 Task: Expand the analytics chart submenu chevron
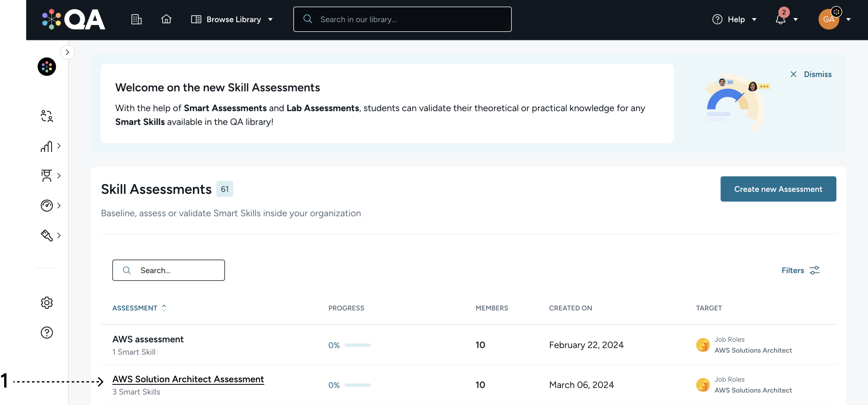[59, 146]
